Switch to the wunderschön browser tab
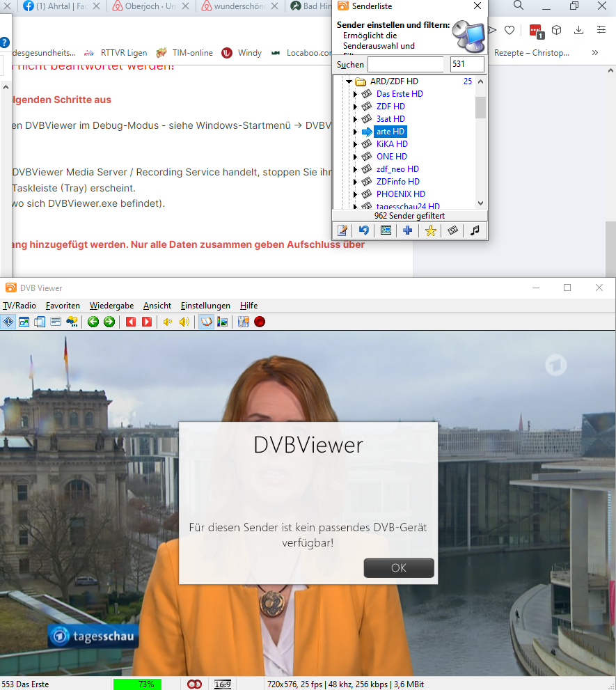Screen dimensions: 616x690 pyautogui.click(x=240, y=6)
